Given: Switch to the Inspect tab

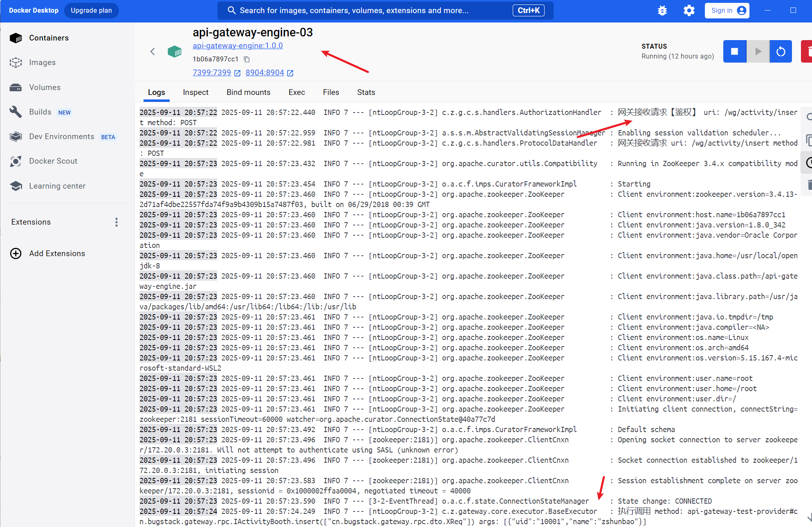Looking at the screenshot, I should click(195, 92).
